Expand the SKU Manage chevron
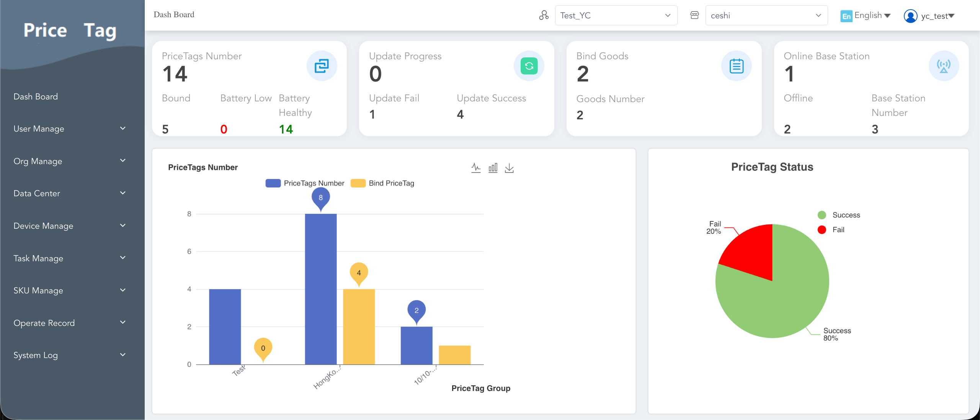Viewport: 980px width, 420px height. pyautogui.click(x=123, y=290)
